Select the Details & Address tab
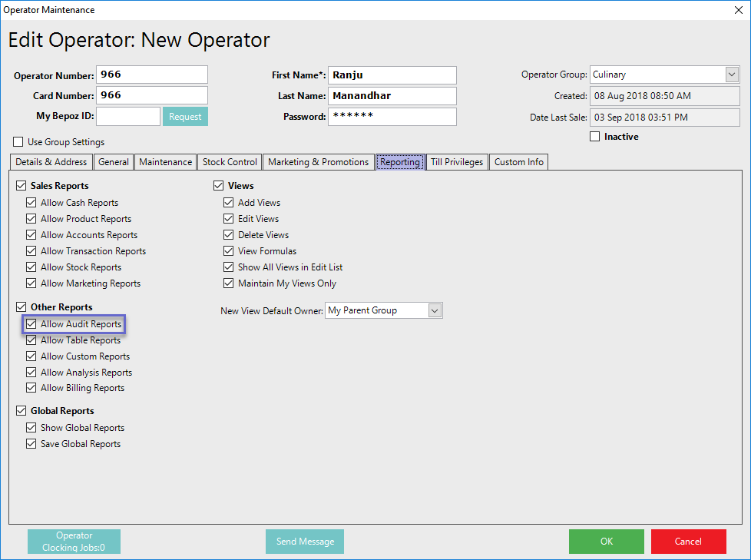 51,162
